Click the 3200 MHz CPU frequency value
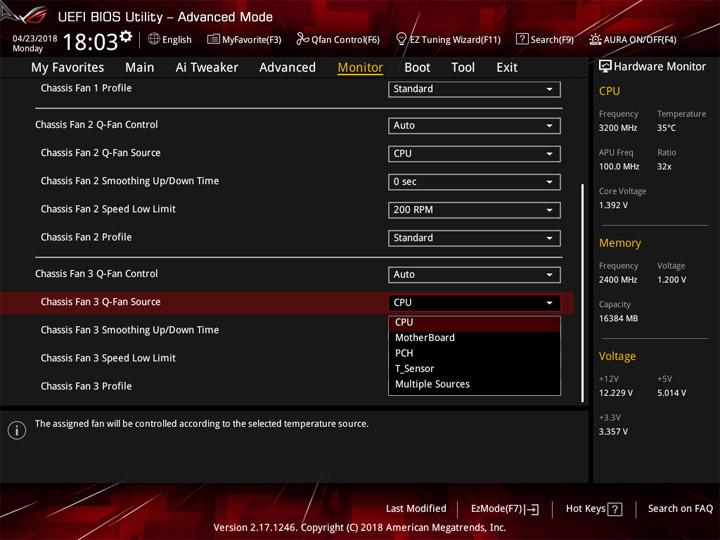Viewport: 720px width, 540px height. click(x=618, y=128)
